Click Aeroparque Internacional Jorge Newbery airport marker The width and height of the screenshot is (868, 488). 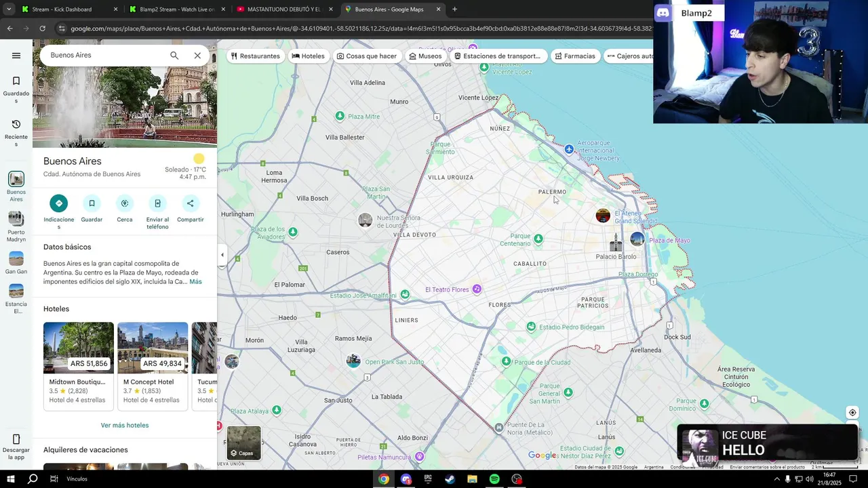point(569,149)
